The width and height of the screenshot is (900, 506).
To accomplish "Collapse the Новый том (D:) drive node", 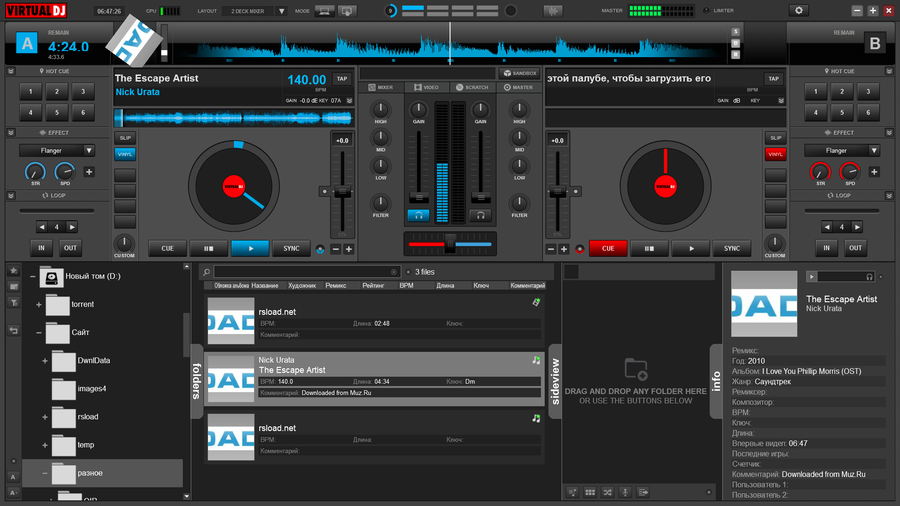I will point(33,277).
